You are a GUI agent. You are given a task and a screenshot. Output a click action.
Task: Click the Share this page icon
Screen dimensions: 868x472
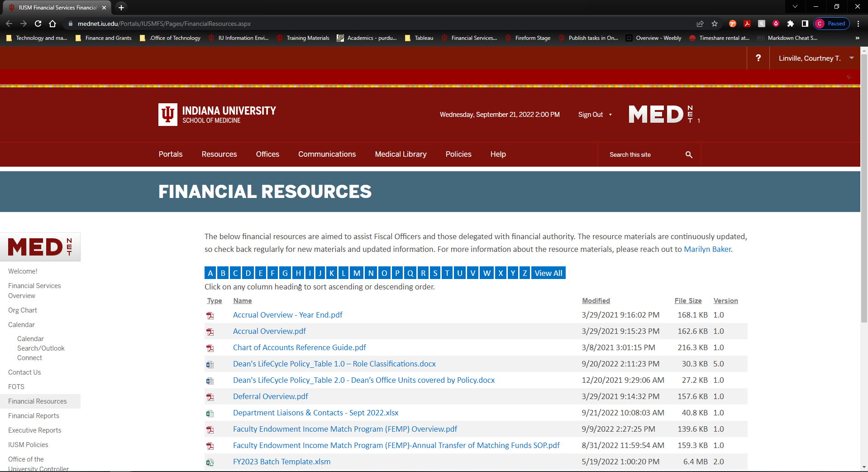700,24
